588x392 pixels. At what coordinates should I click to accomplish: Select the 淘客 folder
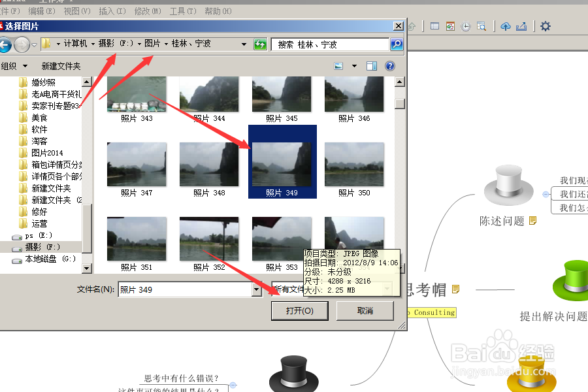pyautogui.click(x=33, y=141)
